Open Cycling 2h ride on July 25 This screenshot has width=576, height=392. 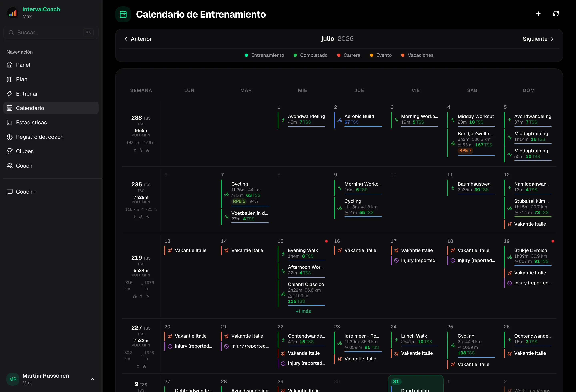471,345
